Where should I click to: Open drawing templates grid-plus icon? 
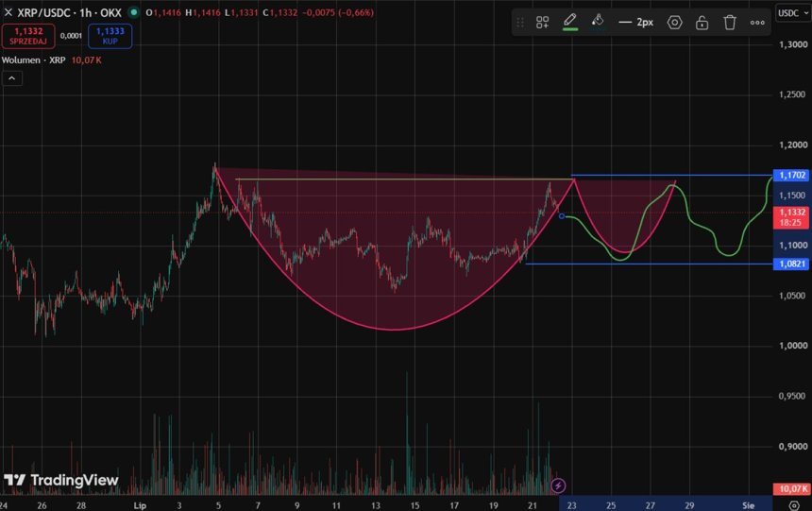coord(542,23)
